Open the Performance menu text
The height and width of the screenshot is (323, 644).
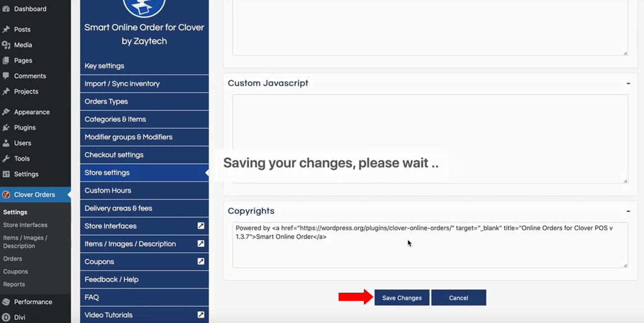[33, 302]
